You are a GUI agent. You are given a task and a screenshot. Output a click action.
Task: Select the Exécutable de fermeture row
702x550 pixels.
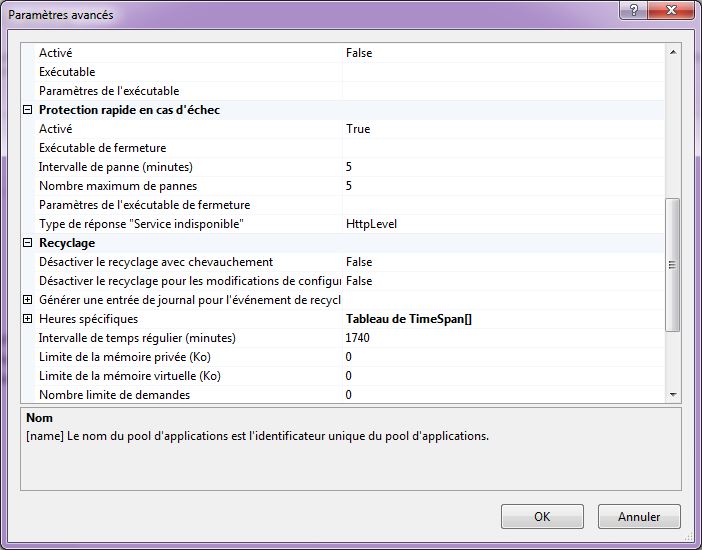point(349,148)
